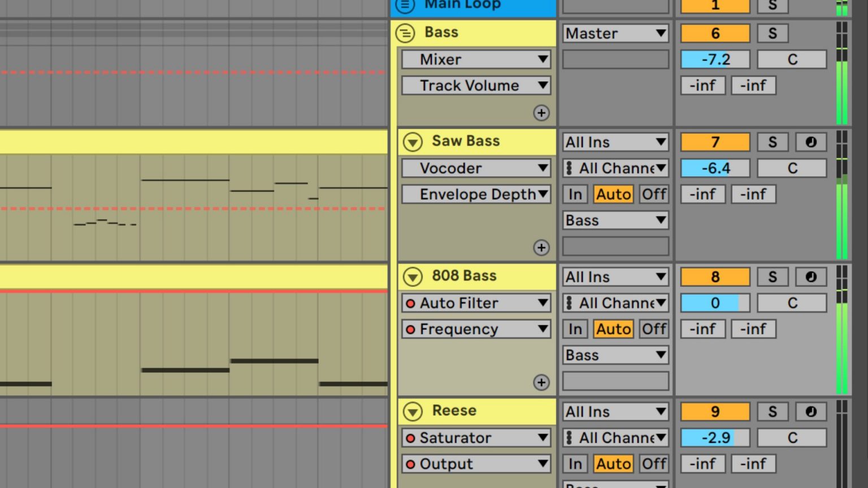Collapse the Saw Bass automation lanes
The image size is (868, 488).
412,142
